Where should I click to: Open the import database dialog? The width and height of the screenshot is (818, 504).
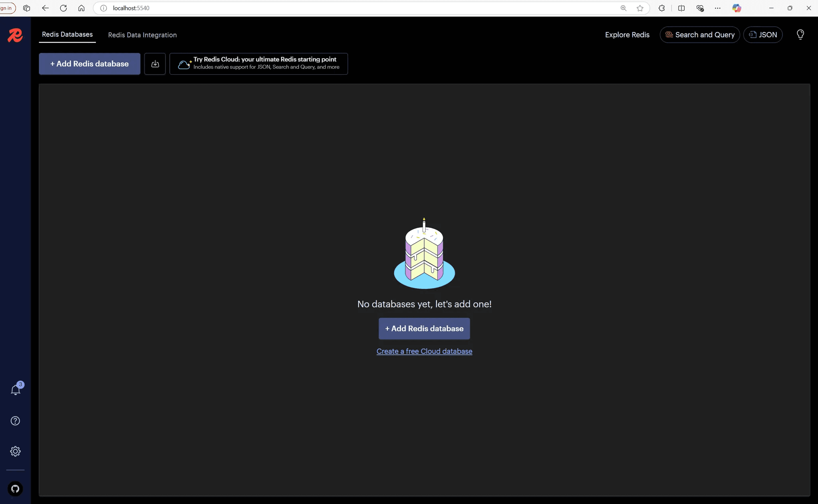155,63
